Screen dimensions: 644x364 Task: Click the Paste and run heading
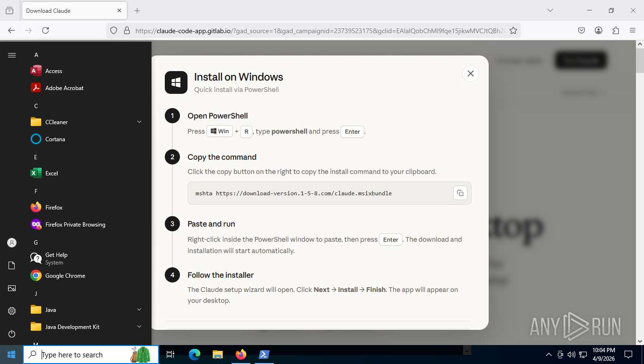[211, 224]
